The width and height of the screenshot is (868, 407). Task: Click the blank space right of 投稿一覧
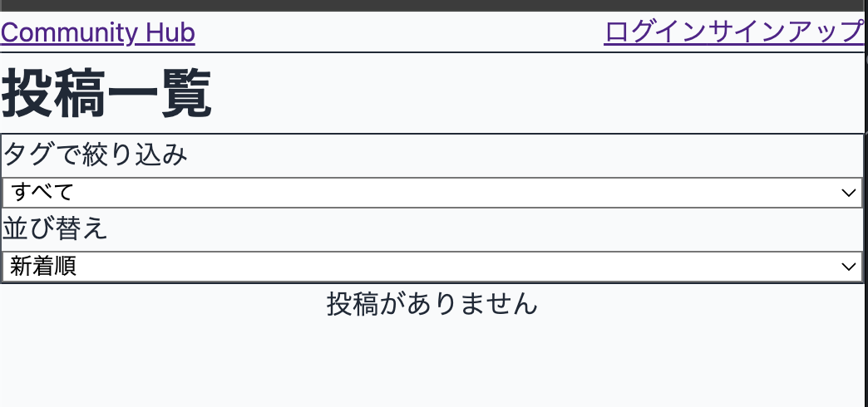click(540, 95)
